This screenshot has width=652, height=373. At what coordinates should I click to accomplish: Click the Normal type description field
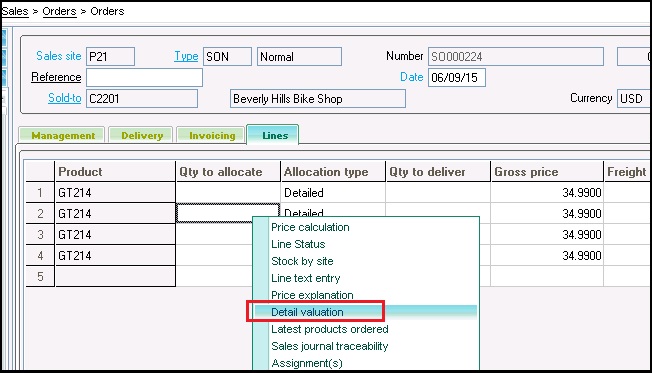(x=299, y=57)
